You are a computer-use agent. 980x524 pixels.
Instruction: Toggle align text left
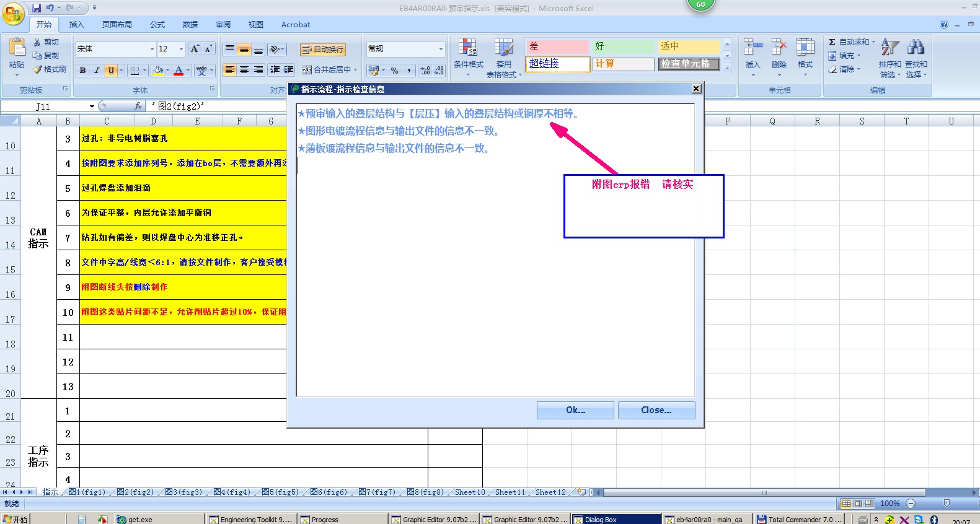229,70
